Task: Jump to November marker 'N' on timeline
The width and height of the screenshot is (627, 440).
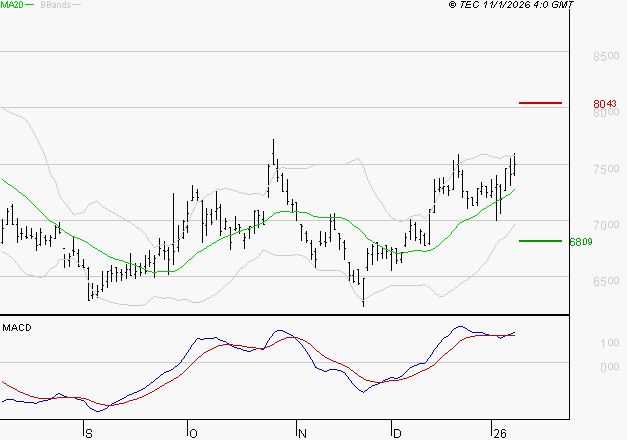Action: [x=301, y=433]
